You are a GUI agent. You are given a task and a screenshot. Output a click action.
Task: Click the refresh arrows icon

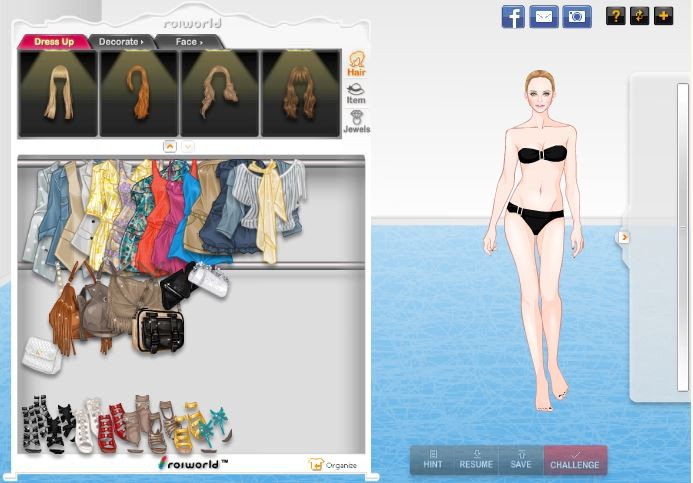point(639,16)
